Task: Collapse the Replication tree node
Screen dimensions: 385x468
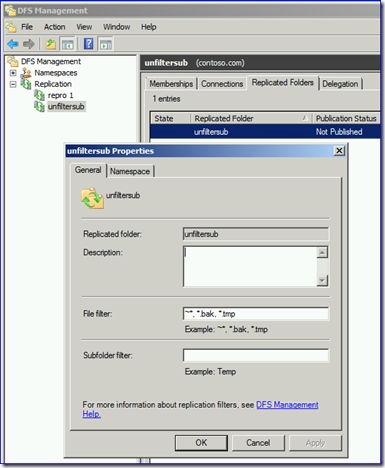Action: tap(13, 84)
